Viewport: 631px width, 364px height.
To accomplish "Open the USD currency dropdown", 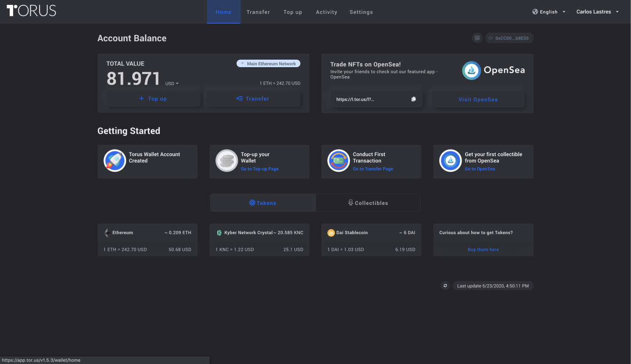I will pyautogui.click(x=172, y=83).
